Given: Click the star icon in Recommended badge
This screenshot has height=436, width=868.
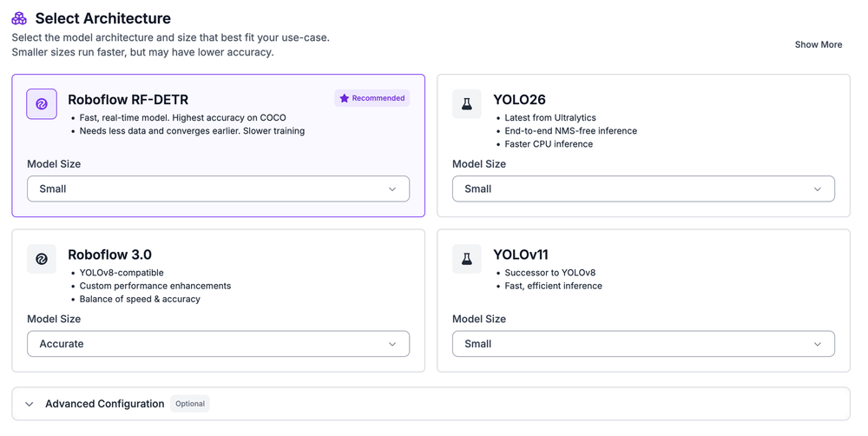Looking at the screenshot, I should [x=345, y=98].
